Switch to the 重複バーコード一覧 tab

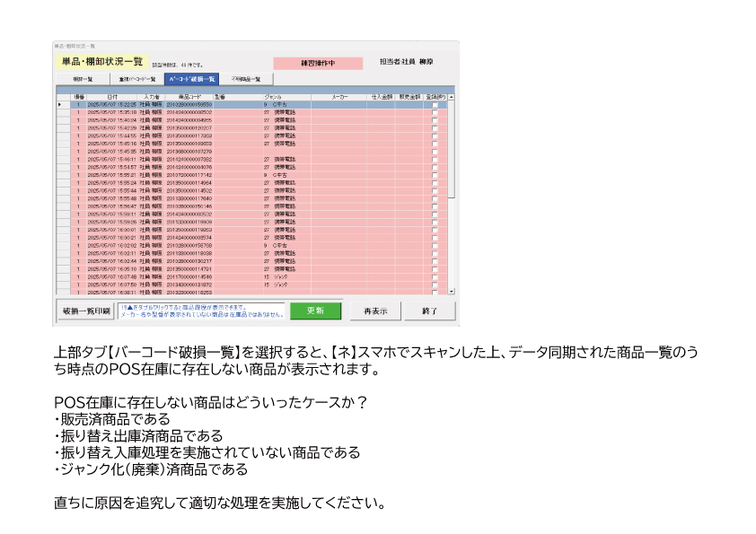pos(137,80)
